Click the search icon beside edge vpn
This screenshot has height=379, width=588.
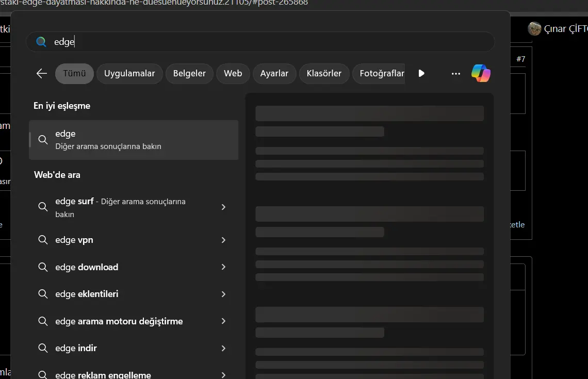[43, 240]
